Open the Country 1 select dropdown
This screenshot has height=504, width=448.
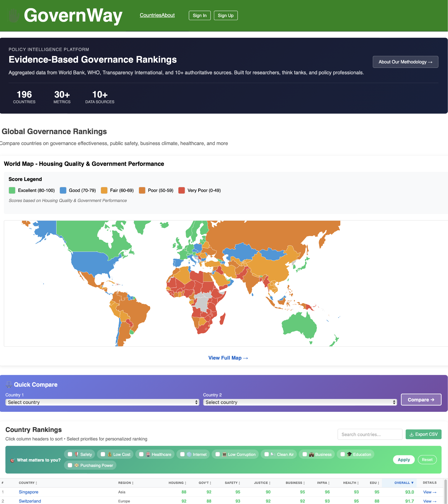point(102,402)
